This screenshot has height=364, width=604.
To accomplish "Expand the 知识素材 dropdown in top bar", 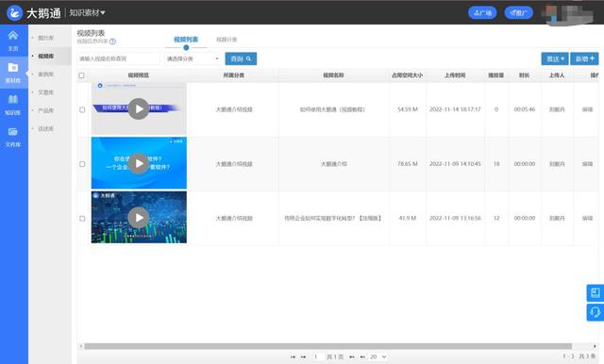I will (88, 12).
